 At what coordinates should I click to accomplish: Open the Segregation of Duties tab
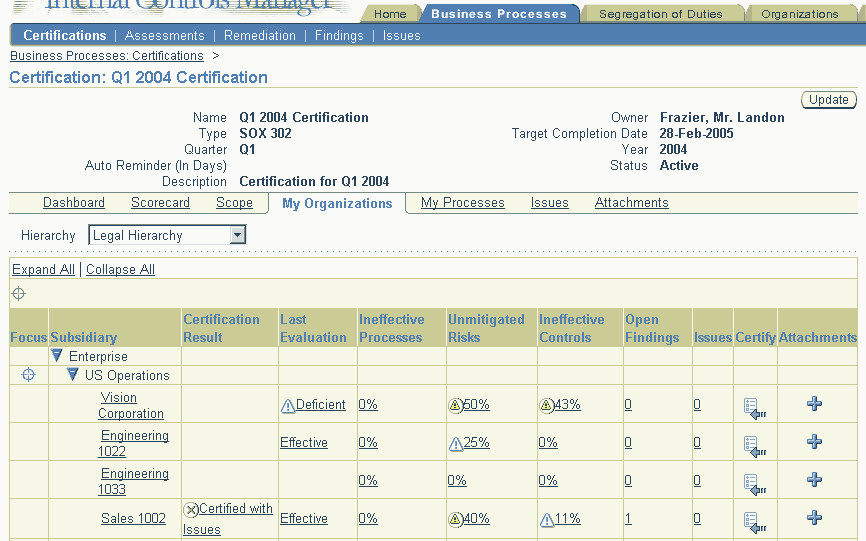pos(661,14)
